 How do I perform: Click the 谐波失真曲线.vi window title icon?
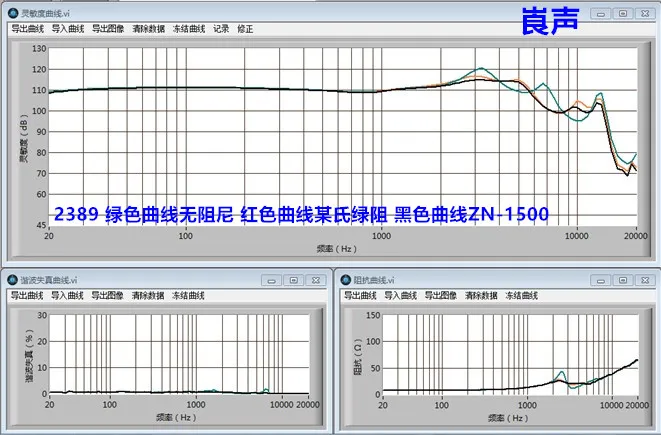click(13, 280)
